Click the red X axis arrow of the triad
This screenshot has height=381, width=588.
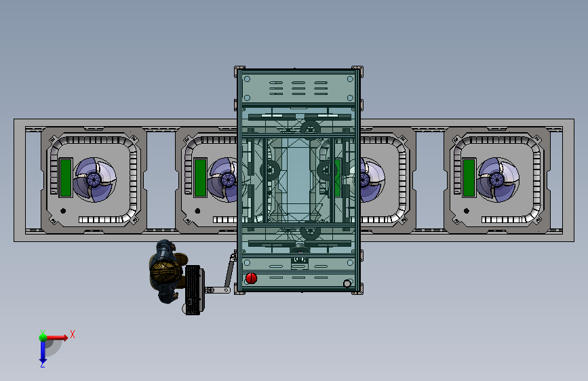(x=58, y=338)
